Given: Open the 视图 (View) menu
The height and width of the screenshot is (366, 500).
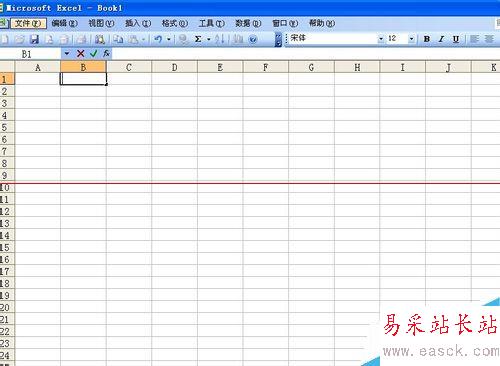Looking at the screenshot, I should [101, 23].
